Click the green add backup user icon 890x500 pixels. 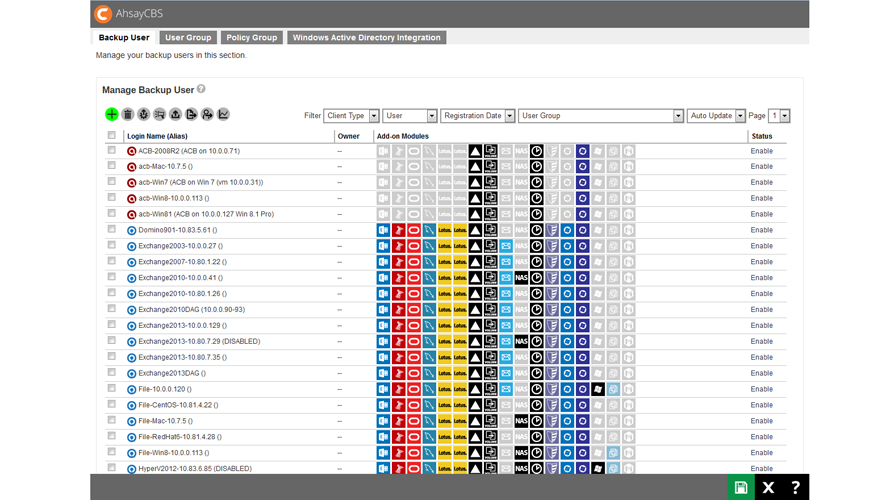click(112, 115)
